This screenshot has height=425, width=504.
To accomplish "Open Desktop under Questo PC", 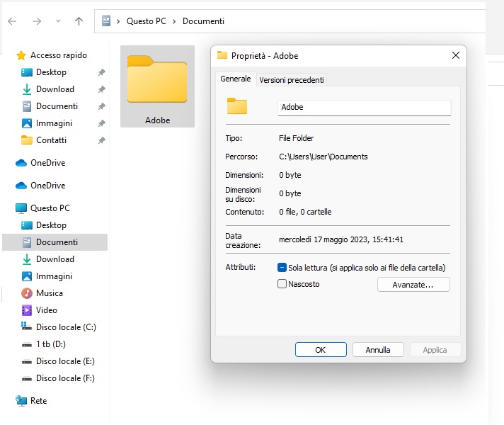I will click(51, 225).
